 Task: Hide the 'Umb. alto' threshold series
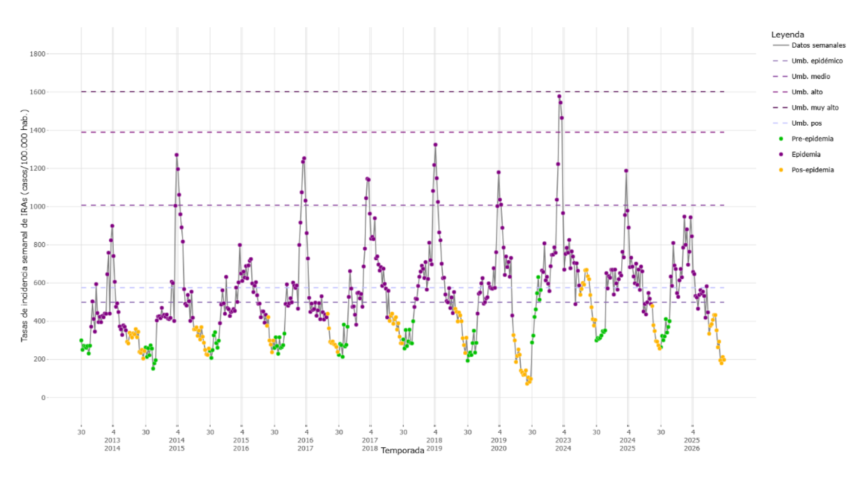click(x=798, y=92)
